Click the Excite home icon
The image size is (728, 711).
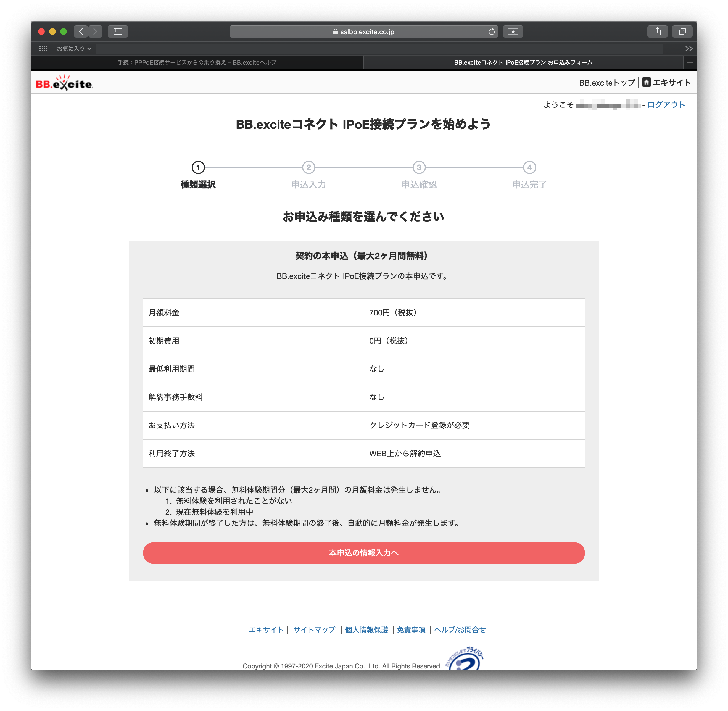coord(646,82)
